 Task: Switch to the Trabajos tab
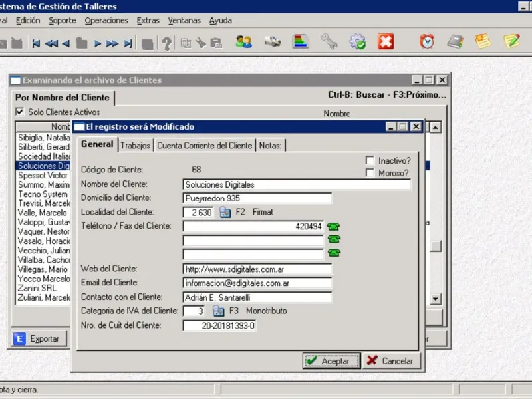click(x=135, y=145)
